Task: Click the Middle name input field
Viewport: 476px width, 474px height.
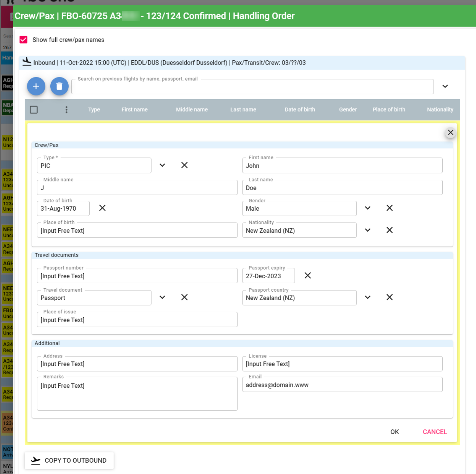Action: [137, 187]
